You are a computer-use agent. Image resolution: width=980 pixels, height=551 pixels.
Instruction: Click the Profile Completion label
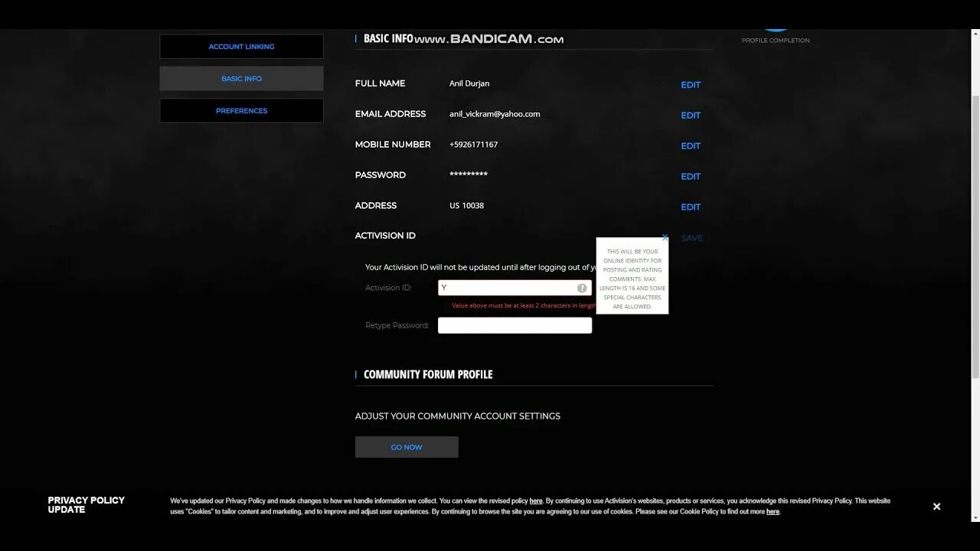point(776,41)
